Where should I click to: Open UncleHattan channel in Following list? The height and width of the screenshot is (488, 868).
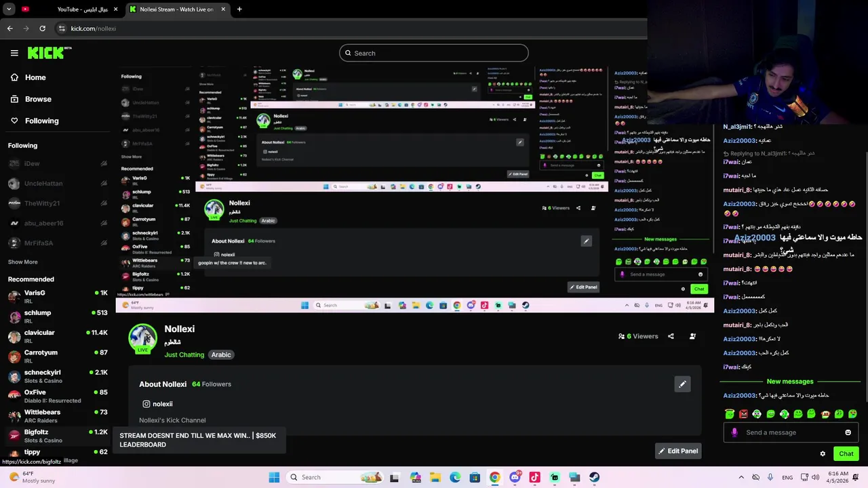click(x=57, y=183)
